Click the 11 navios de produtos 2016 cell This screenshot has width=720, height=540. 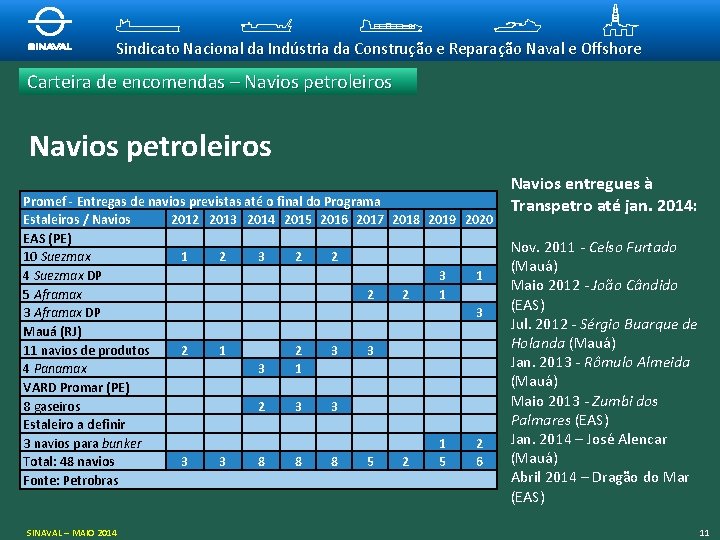tap(334, 350)
